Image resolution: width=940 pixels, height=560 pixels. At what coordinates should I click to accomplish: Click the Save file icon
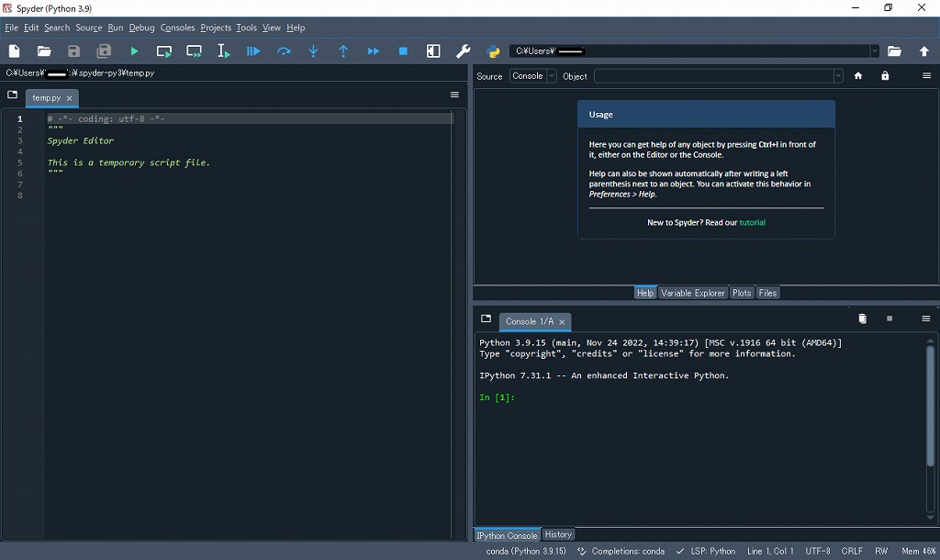[x=74, y=51]
